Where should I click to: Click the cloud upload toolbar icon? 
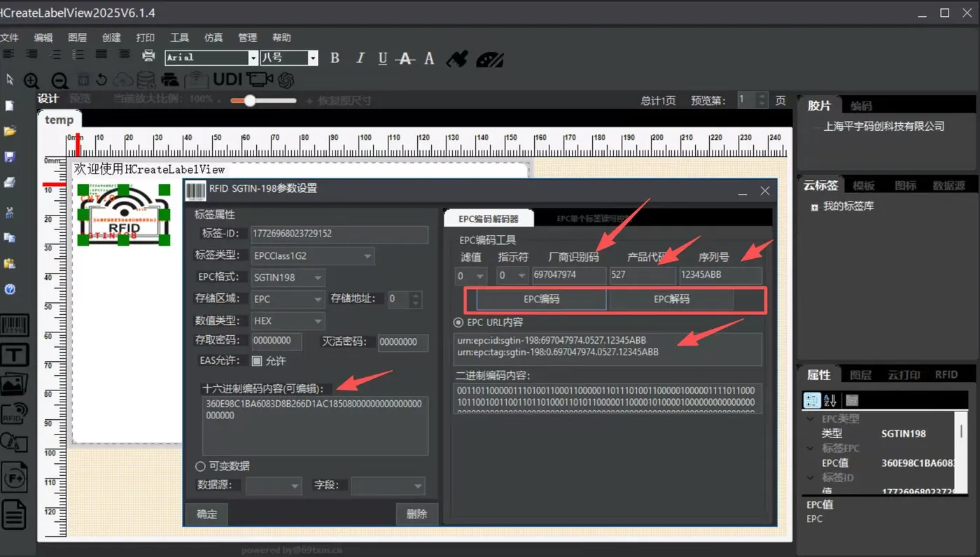coord(123,80)
